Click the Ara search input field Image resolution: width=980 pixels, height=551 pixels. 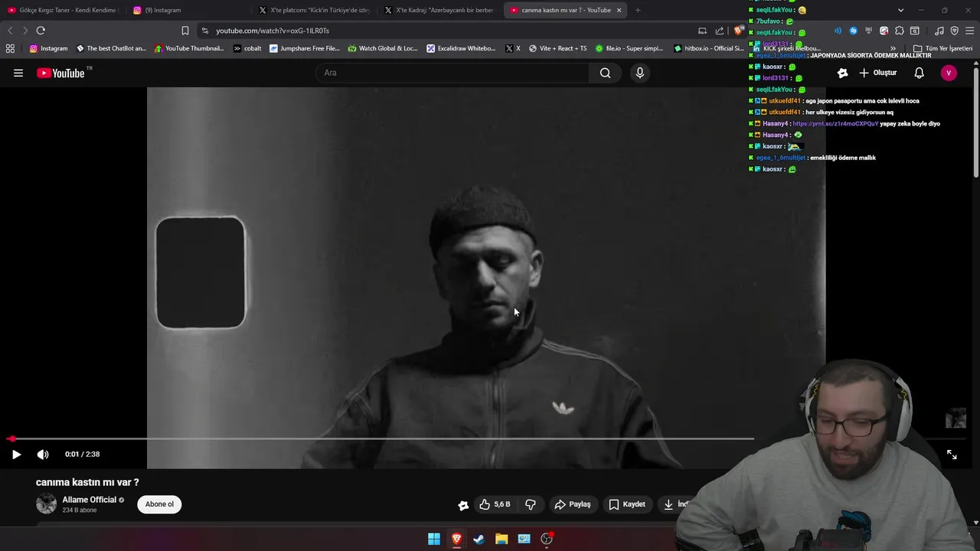452,73
